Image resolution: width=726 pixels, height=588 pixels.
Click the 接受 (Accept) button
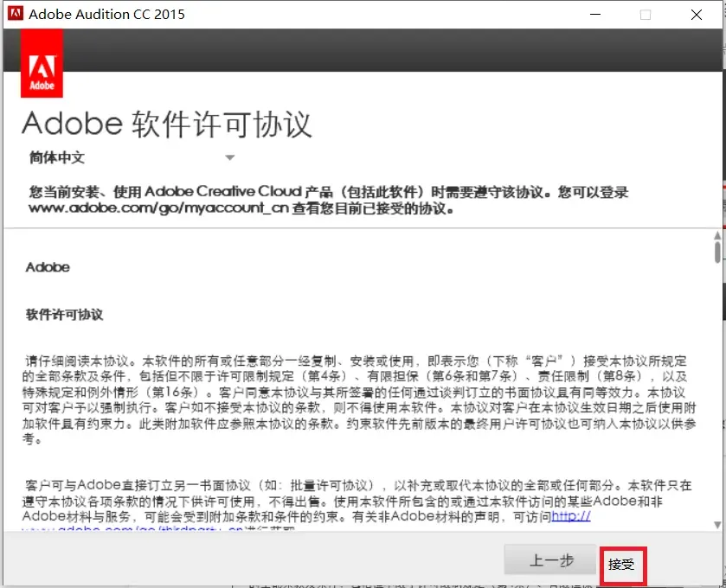tap(622, 565)
